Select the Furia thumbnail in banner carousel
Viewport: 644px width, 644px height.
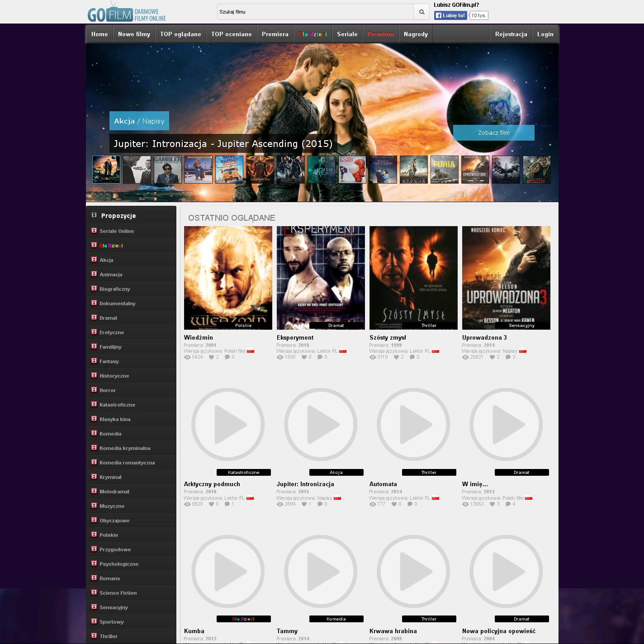coord(444,170)
